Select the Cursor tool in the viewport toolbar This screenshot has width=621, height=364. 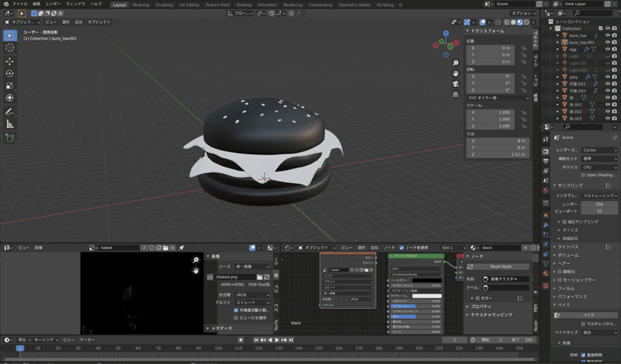pyautogui.click(x=10, y=47)
